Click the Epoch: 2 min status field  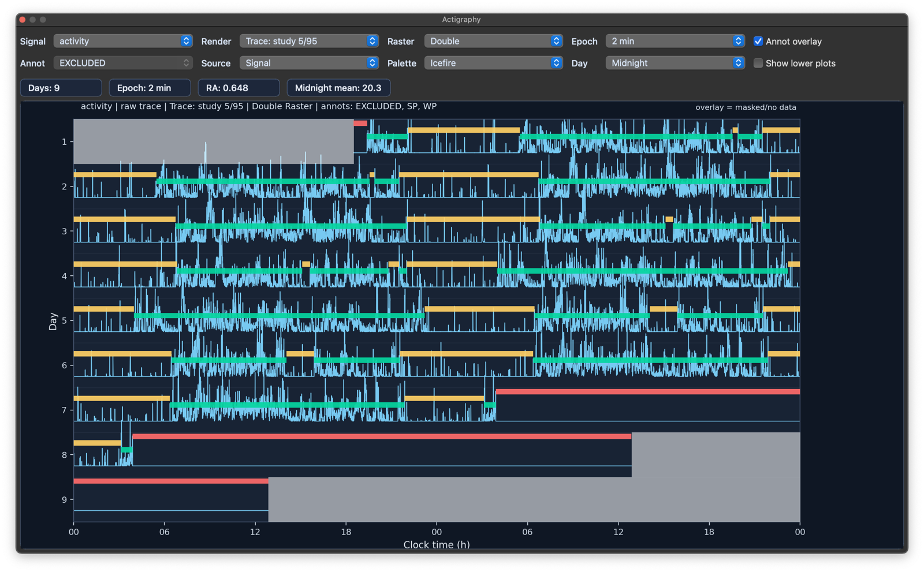[x=150, y=88]
